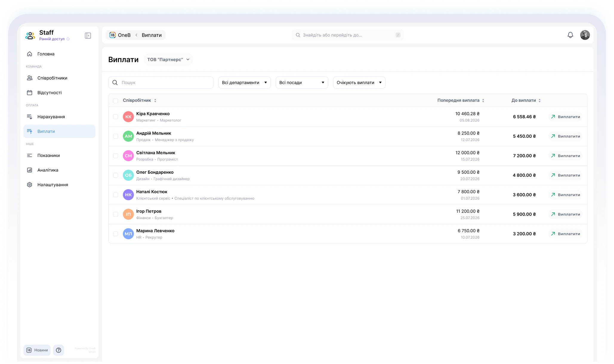Click the Staff logo icon
This screenshot has height=364, width=614.
tap(30, 35)
